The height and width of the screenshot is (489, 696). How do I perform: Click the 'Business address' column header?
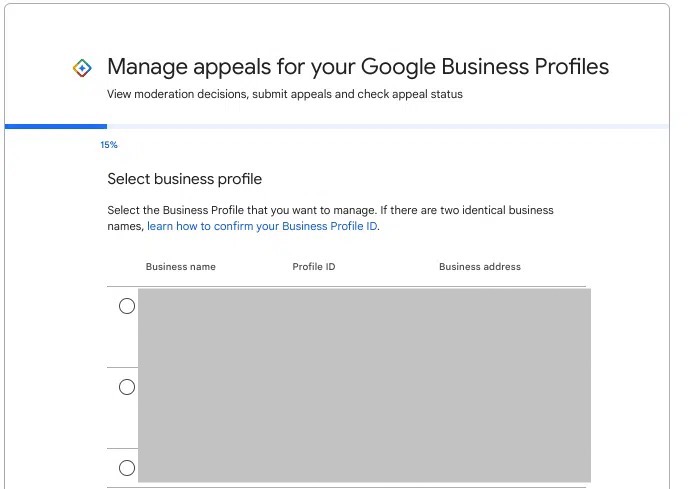pyautogui.click(x=479, y=267)
